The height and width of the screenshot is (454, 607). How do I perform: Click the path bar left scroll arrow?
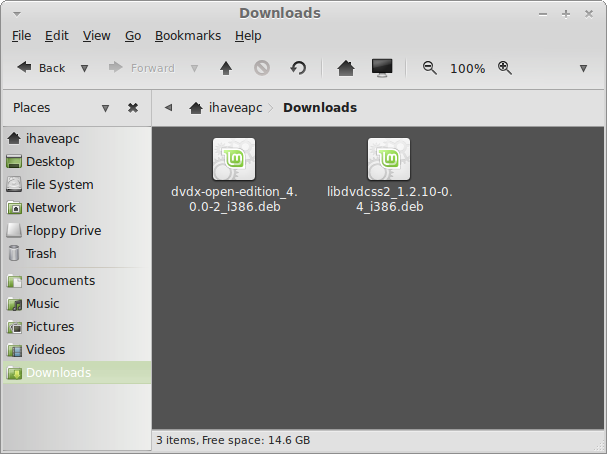[x=168, y=108]
